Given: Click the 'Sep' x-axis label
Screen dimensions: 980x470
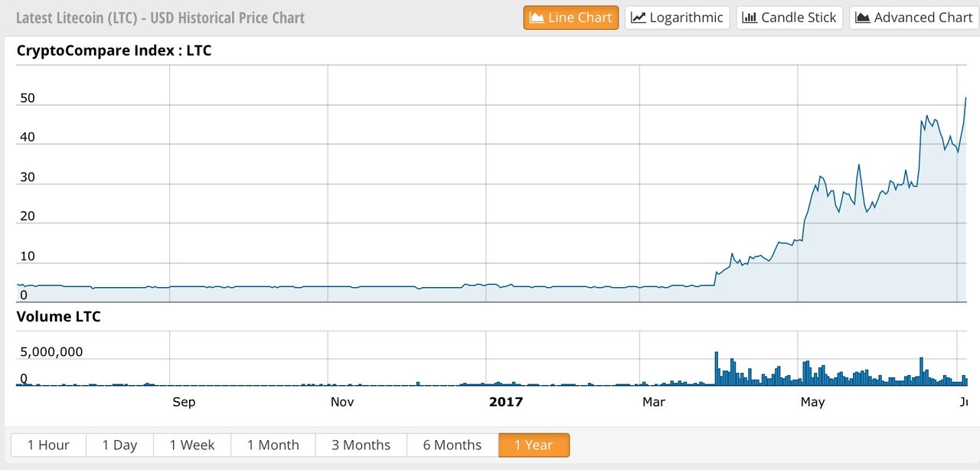Looking at the screenshot, I should pos(184,402).
